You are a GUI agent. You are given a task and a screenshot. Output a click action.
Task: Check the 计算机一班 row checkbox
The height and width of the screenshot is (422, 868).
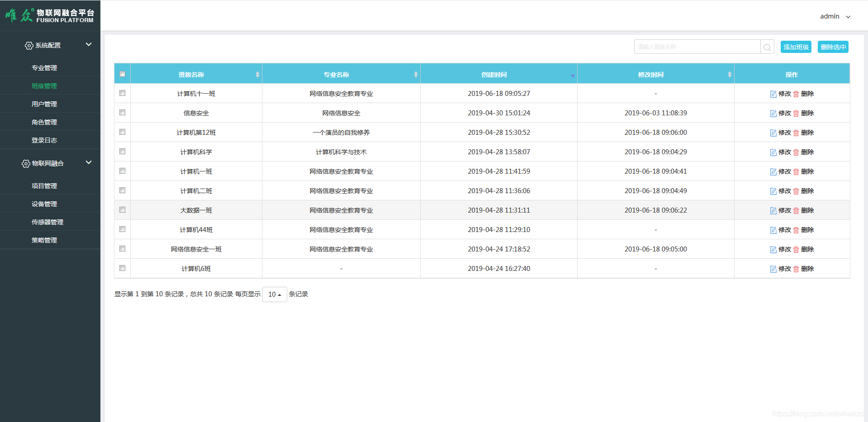122,171
